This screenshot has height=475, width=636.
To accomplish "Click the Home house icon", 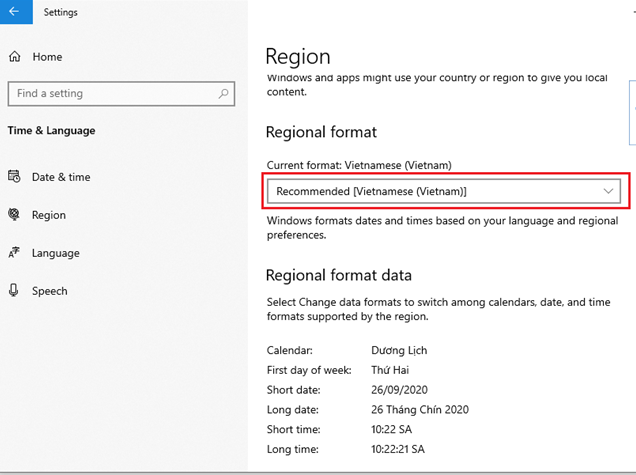I will [15, 58].
